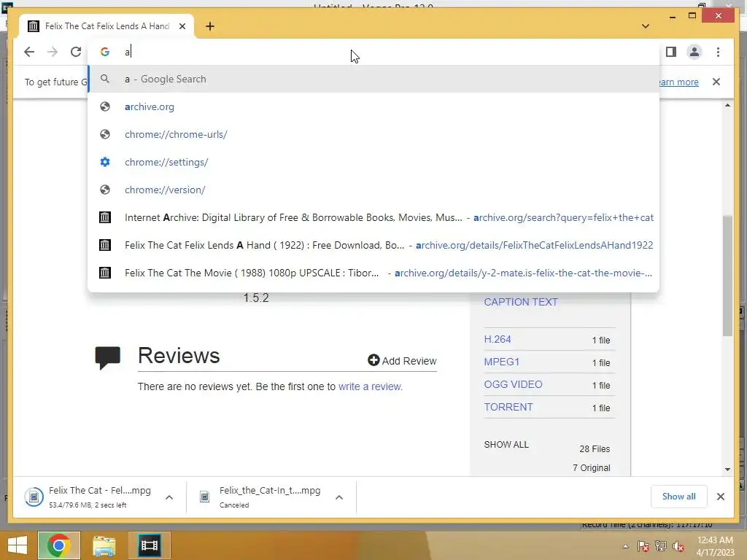Switch to Vegas Pro from the taskbar
Image resolution: width=747 pixels, height=560 pixels.
point(149,545)
